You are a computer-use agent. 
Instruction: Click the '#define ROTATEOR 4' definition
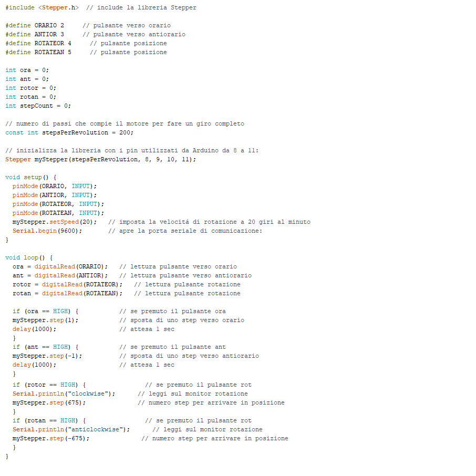click(x=38, y=43)
